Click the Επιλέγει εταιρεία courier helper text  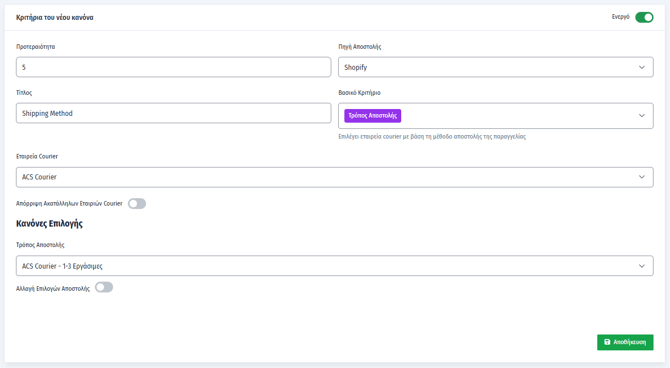pyautogui.click(x=432, y=137)
